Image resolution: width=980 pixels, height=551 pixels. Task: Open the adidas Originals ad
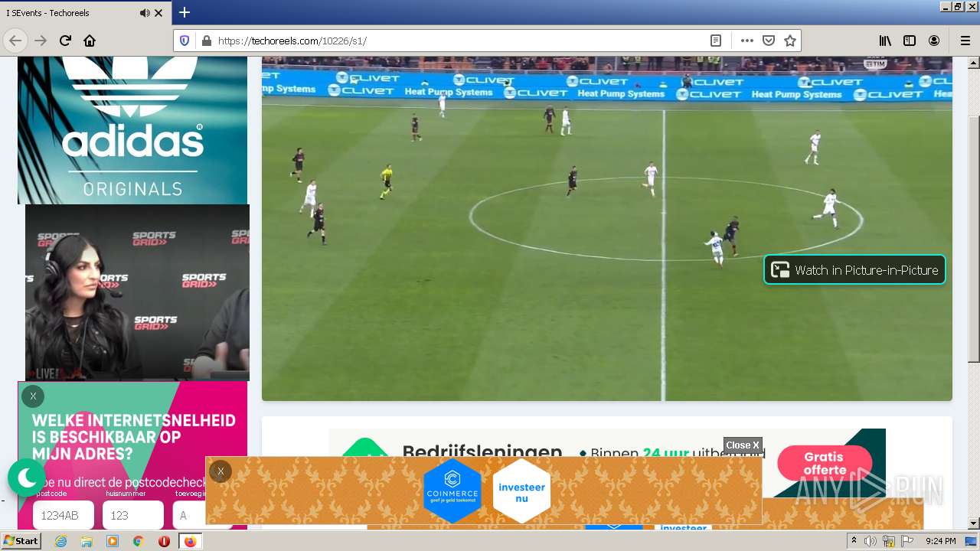[x=132, y=130]
